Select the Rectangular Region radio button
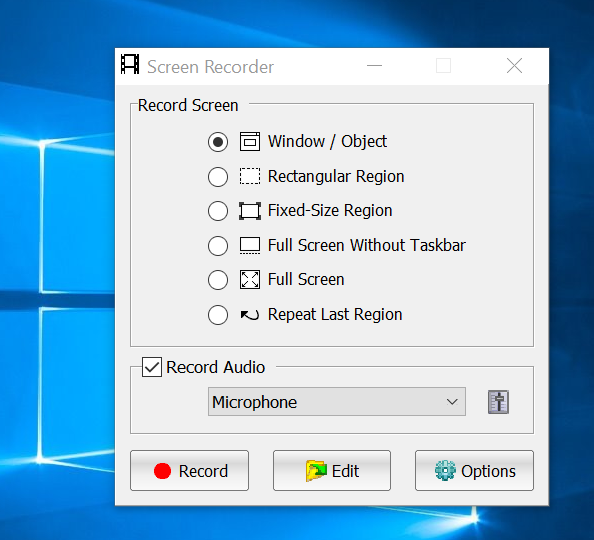 [218, 177]
